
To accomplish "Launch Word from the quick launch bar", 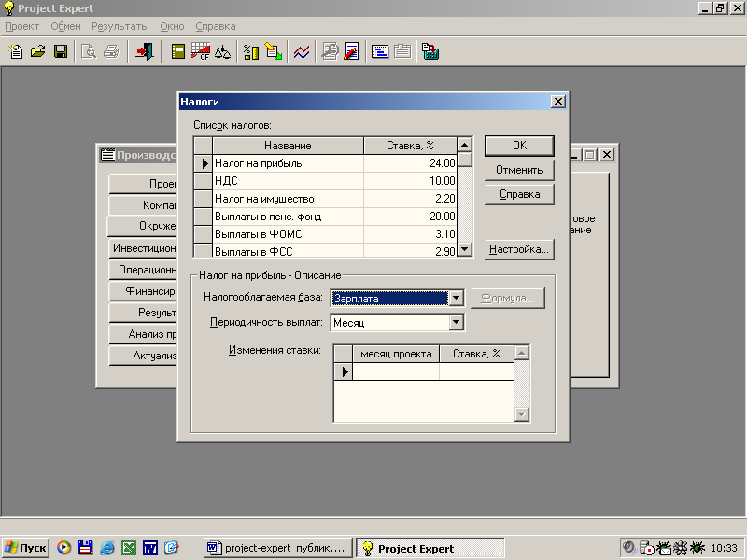I will 150,548.
